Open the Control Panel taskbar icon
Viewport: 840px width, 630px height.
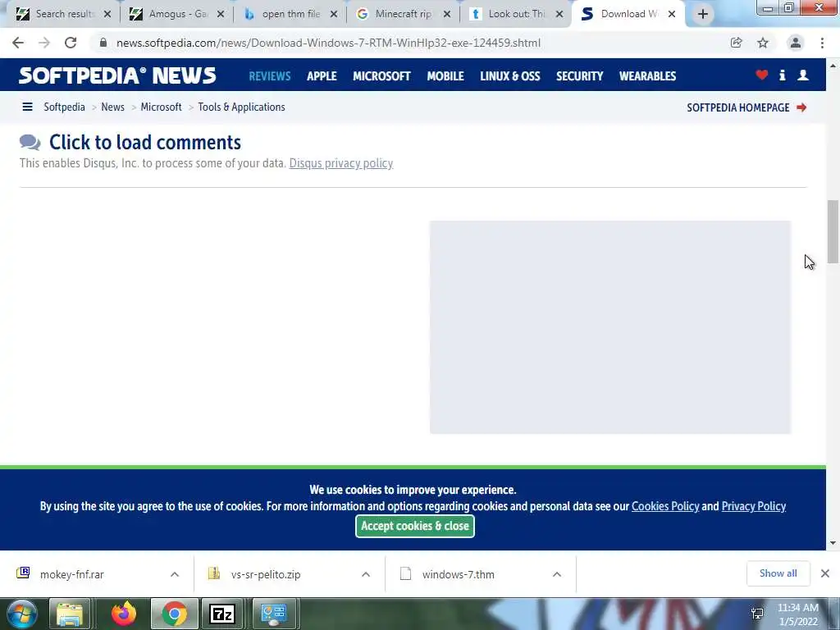click(273, 614)
